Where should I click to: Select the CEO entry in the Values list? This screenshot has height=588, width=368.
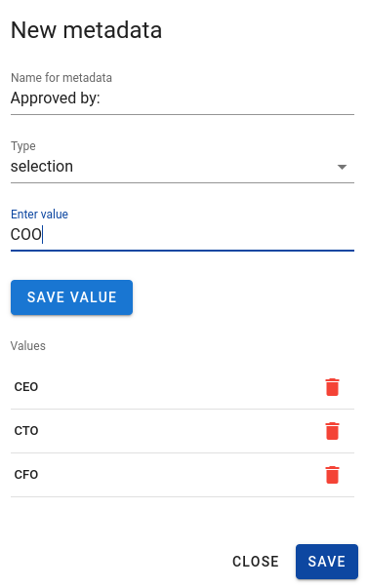tap(183, 387)
